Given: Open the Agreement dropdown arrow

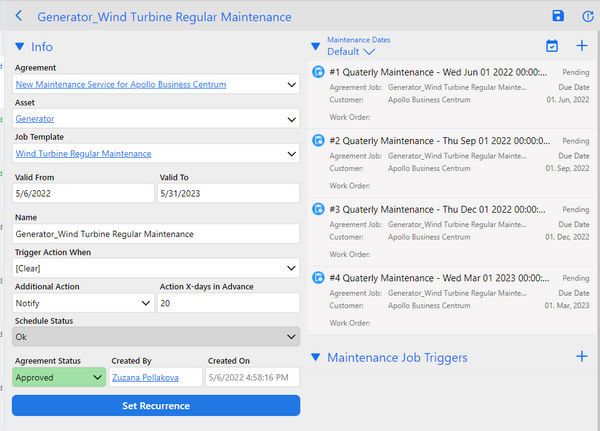Looking at the screenshot, I should click(291, 85).
